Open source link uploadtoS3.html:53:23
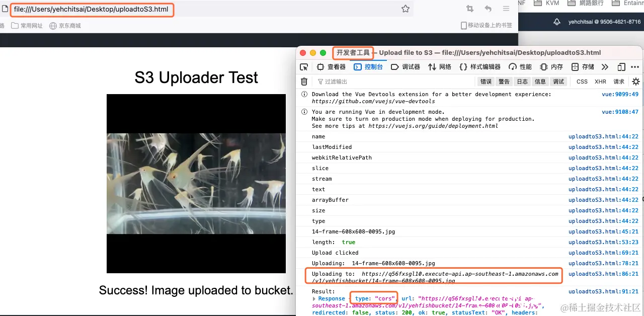 pos(603,242)
